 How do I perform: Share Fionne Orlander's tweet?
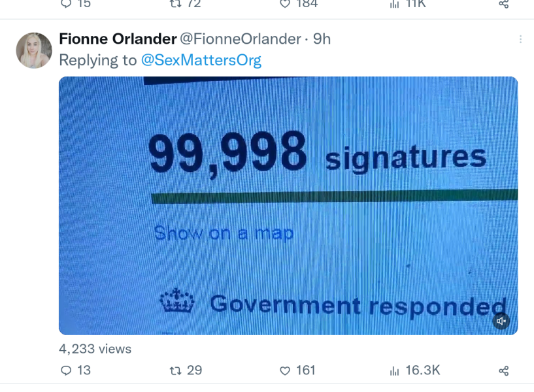pyautogui.click(x=505, y=370)
